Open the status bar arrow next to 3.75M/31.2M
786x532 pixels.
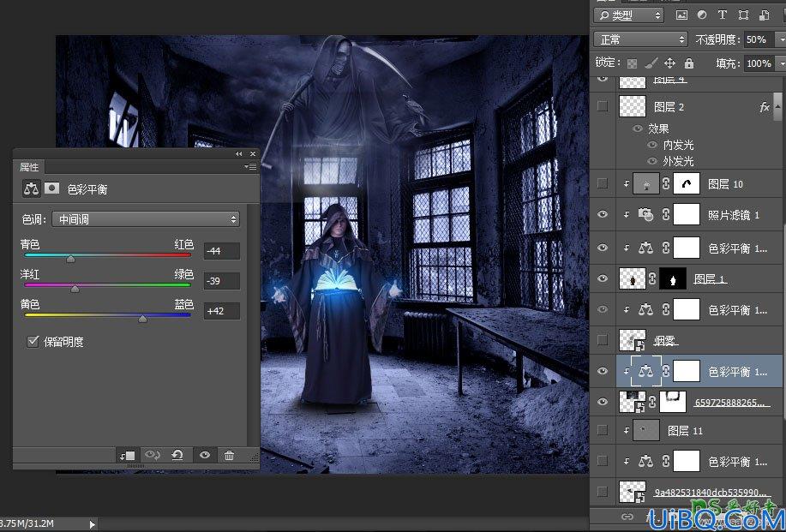pos(92,524)
